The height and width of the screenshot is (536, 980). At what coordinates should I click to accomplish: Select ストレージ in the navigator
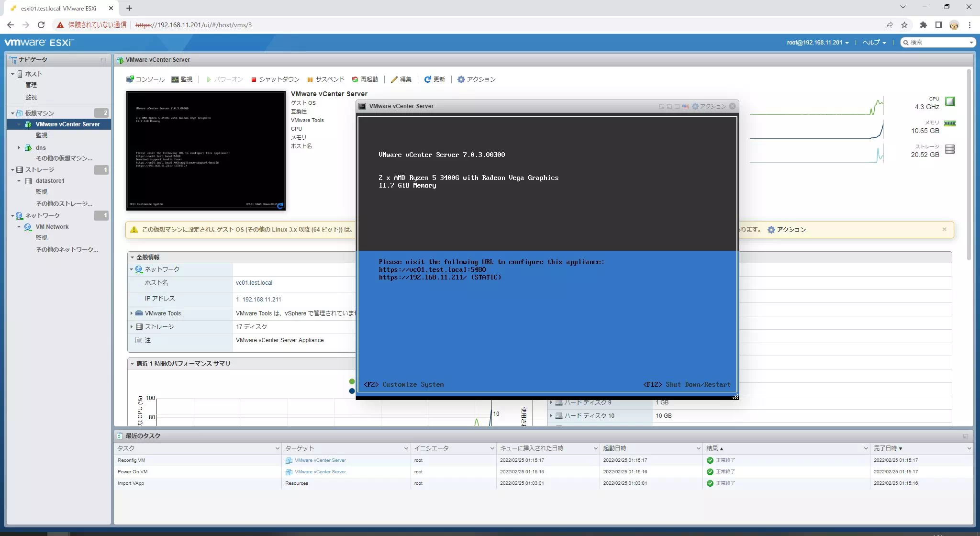pyautogui.click(x=39, y=169)
